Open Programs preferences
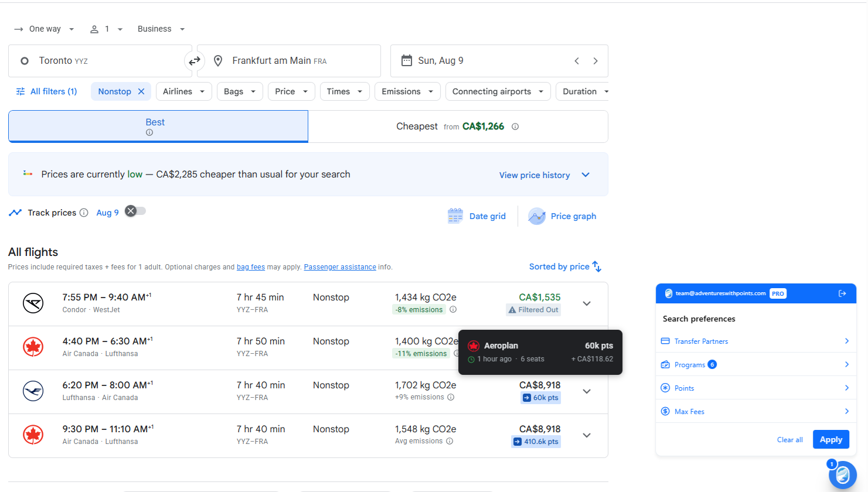The width and height of the screenshot is (868, 492). coord(755,364)
